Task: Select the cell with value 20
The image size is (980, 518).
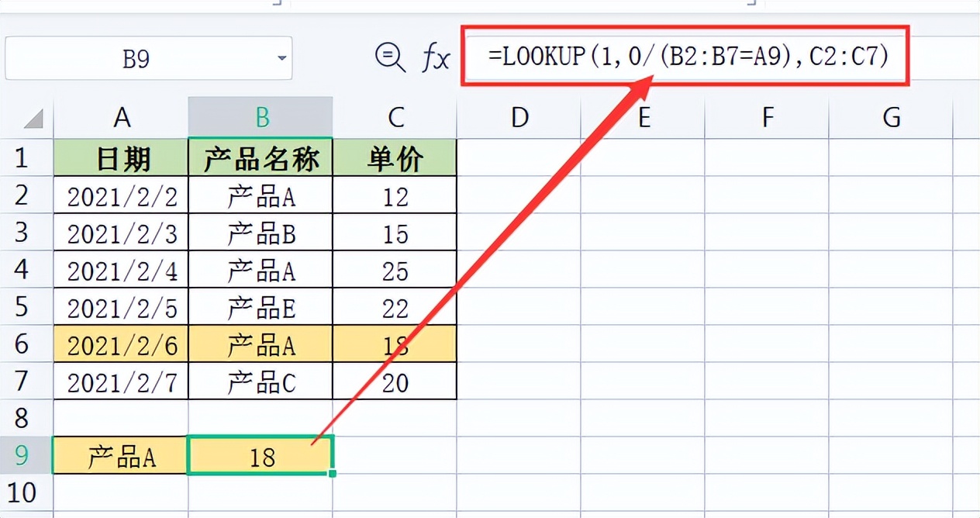Action: (x=395, y=382)
